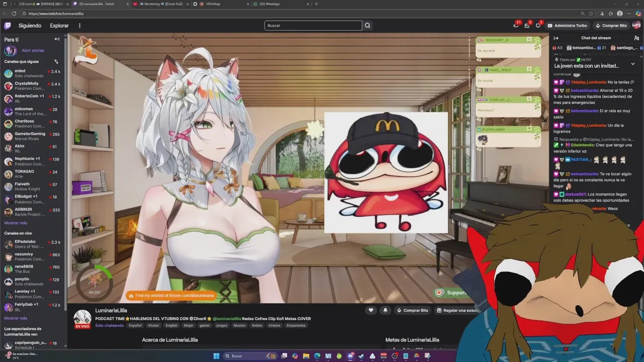
Task: Open rene8808 live channel
Action: coord(32,269)
